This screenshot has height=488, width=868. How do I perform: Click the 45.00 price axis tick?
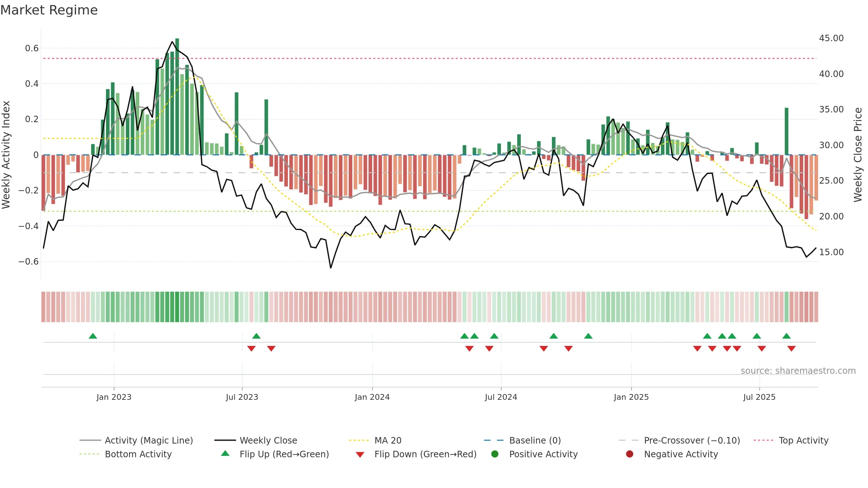coord(831,38)
